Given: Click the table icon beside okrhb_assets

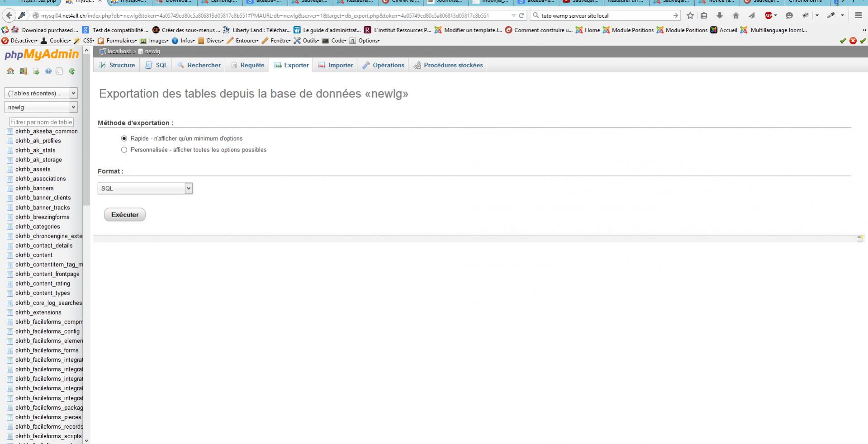Looking at the screenshot, I should point(10,170).
